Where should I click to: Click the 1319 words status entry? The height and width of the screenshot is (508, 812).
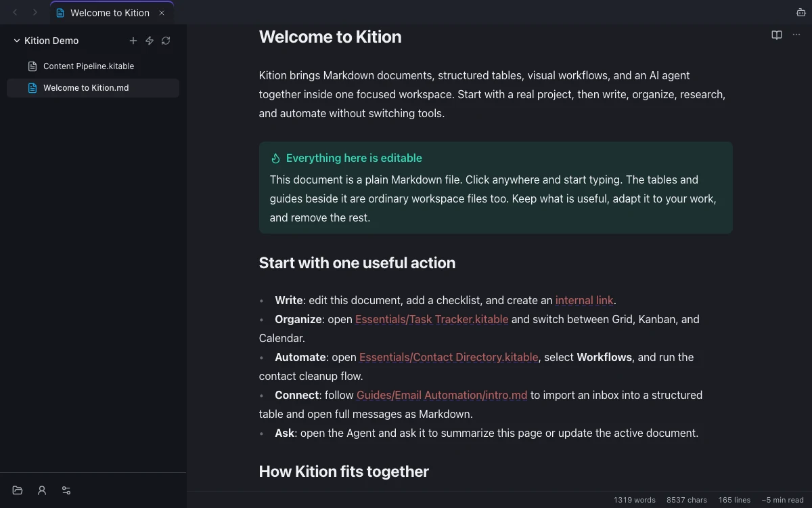tap(635, 500)
